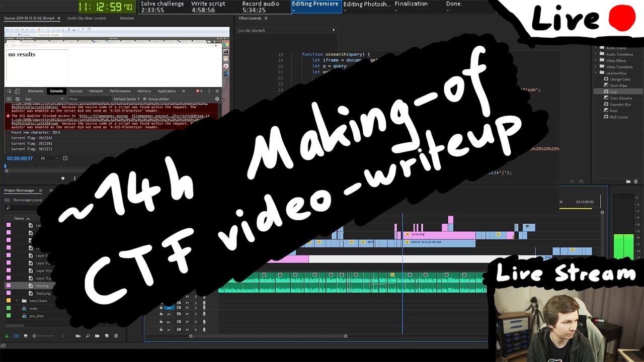Show the console sidebar icon
This screenshot has height=362, width=644.
[x=10, y=99]
